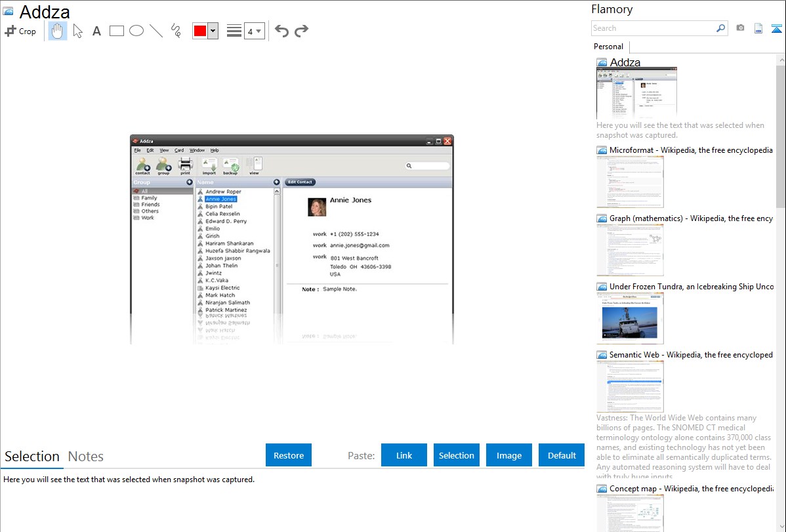Click the blue collapse panel icon
Image resolution: width=786 pixels, height=532 pixels.
(776, 29)
